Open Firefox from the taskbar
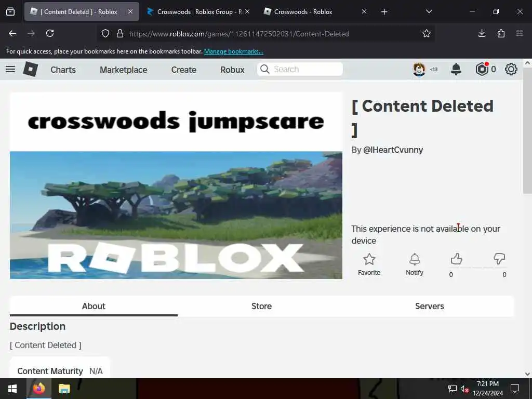Image resolution: width=532 pixels, height=399 pixels. (38, 389)
